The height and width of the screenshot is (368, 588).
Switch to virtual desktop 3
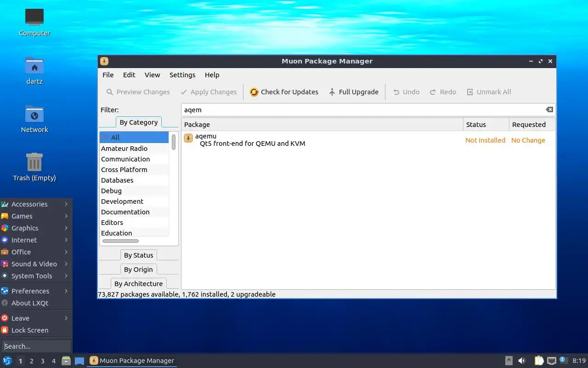point(42,361)
